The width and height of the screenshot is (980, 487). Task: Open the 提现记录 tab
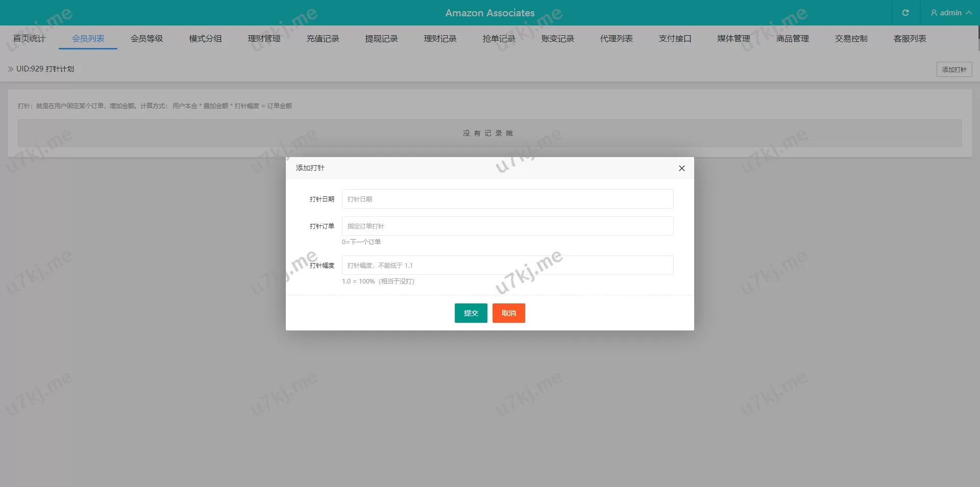(x=381, y=39)
